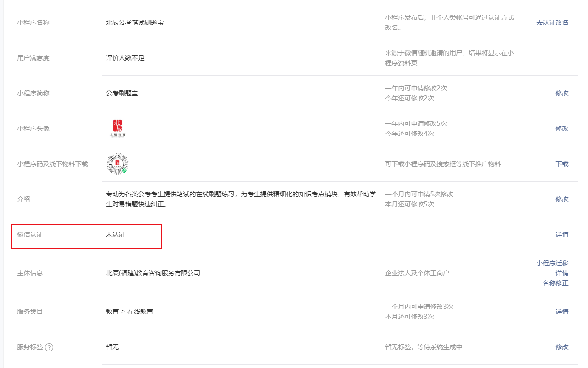Click the hint 本月还可修改3次
Viewport: 588px width, 368px height.
click(409, 317)
